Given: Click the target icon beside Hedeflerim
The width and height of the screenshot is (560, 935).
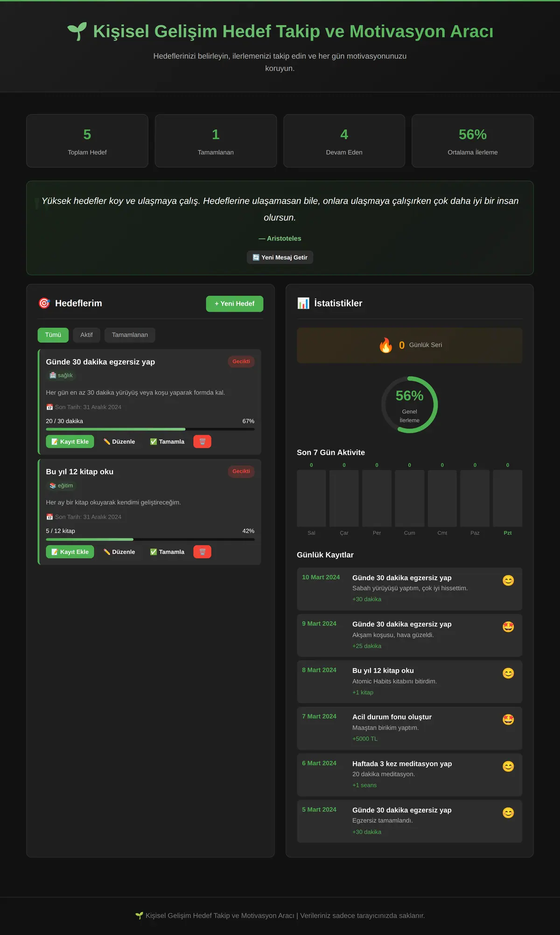Looking at the screenshot, I should pyautogui.click(x=44, y=303).
